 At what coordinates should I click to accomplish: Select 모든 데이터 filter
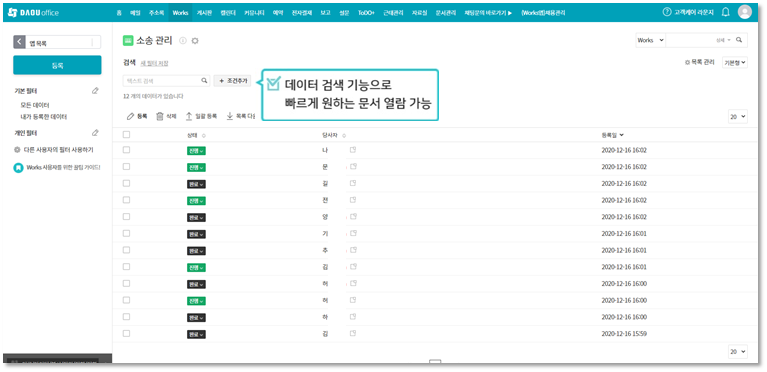(x=34, y=105)
